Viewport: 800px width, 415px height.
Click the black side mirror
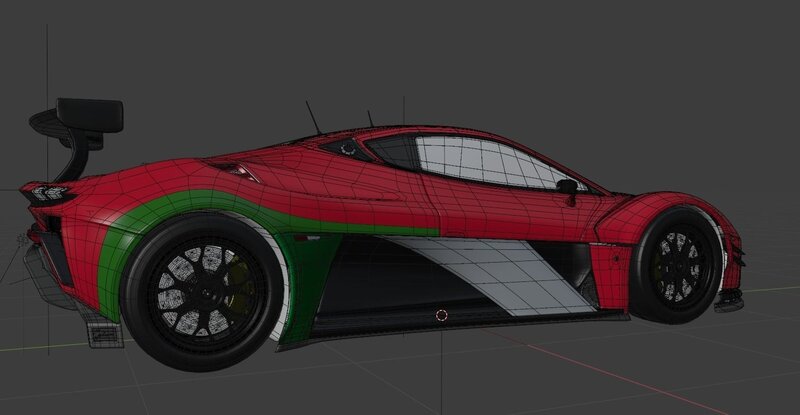568,186
